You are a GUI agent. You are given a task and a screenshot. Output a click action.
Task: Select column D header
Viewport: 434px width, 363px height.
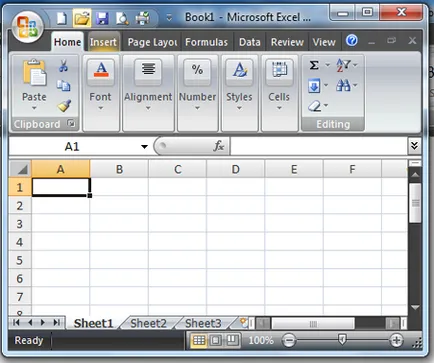pos(236,169)
